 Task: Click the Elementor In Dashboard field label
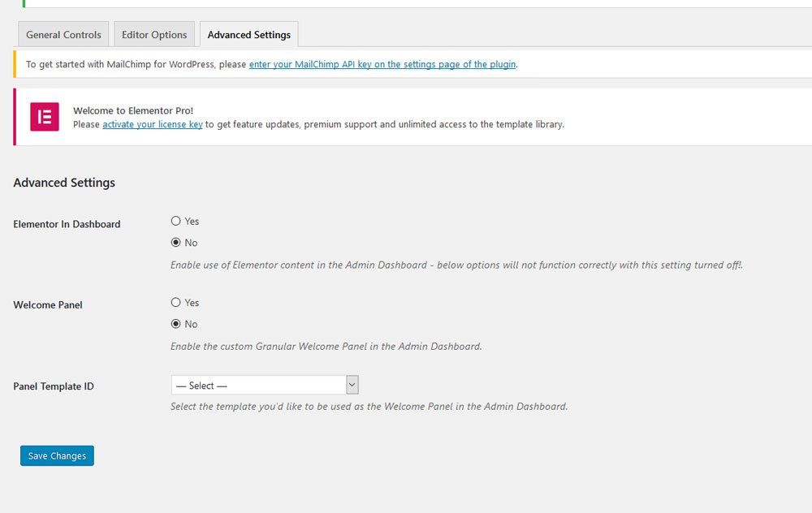pos(67,224)
